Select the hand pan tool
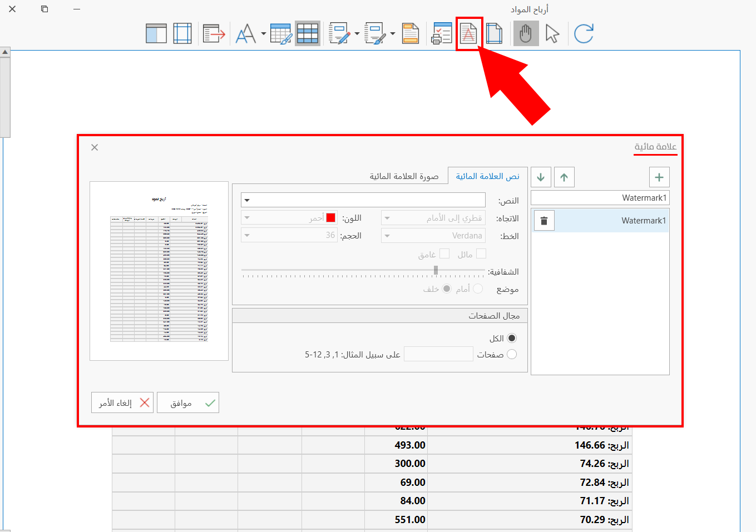756x532 pixels. point(526,34)
